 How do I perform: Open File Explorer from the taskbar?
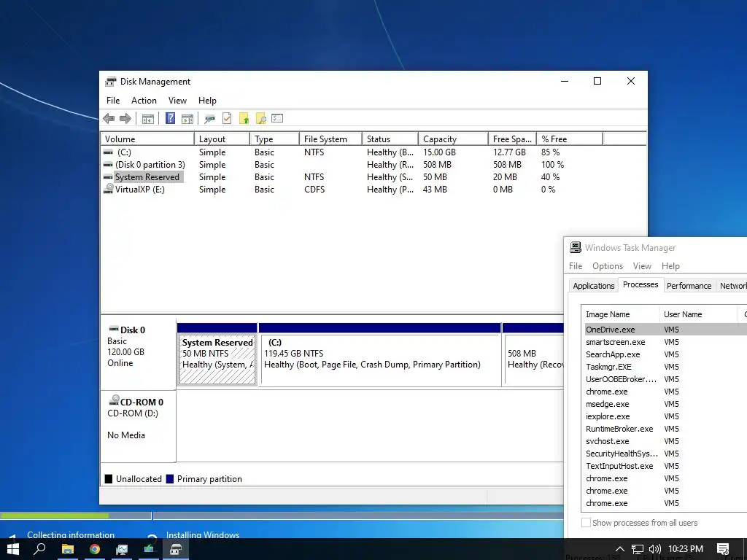point(68,549)
